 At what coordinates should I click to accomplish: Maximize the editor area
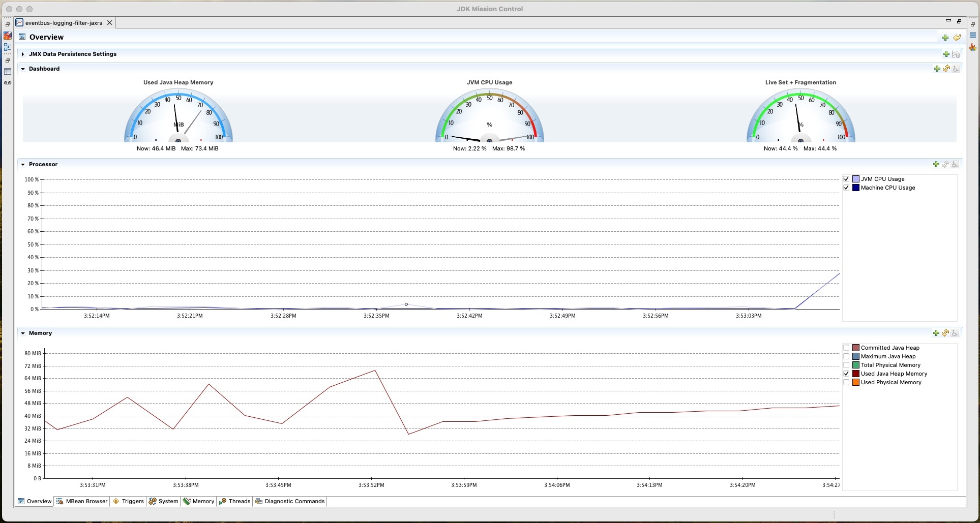pyautogui.click(x=959, y=21)
